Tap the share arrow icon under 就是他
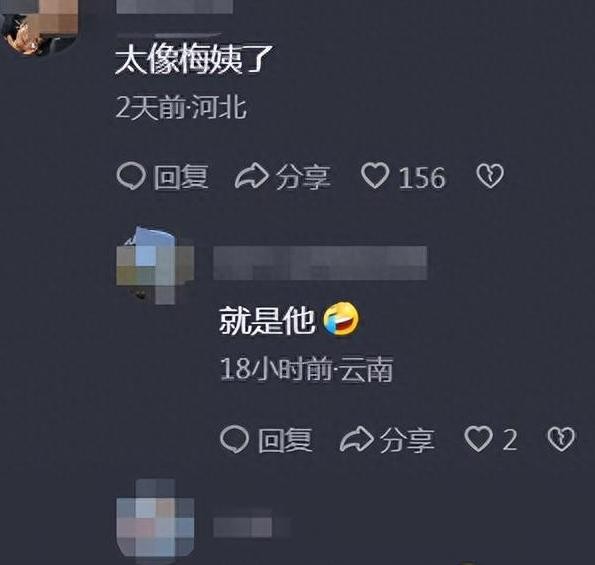The image size is (595, 565). pyautogui.click(x=356, y=439)
